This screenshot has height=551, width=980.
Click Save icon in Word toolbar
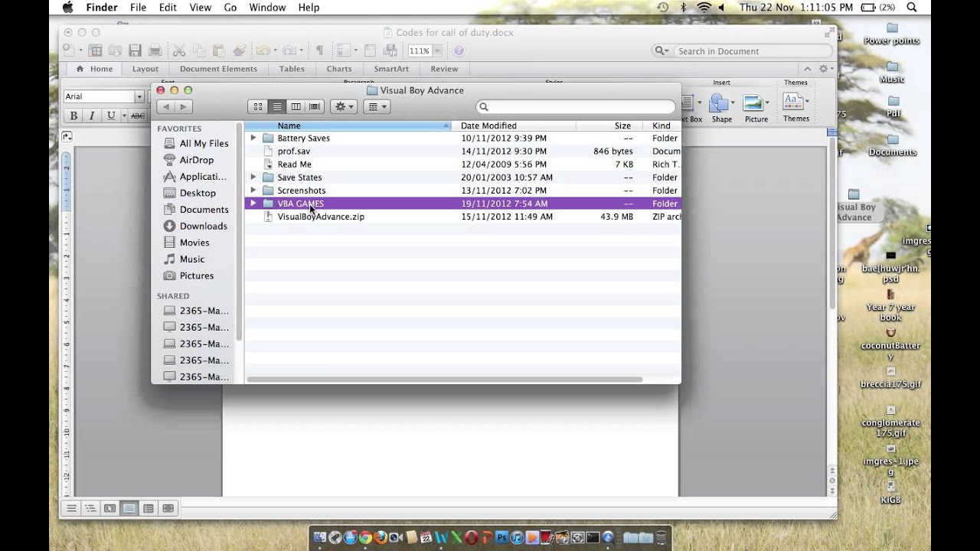pyautogui.click(x=135, y=51)
